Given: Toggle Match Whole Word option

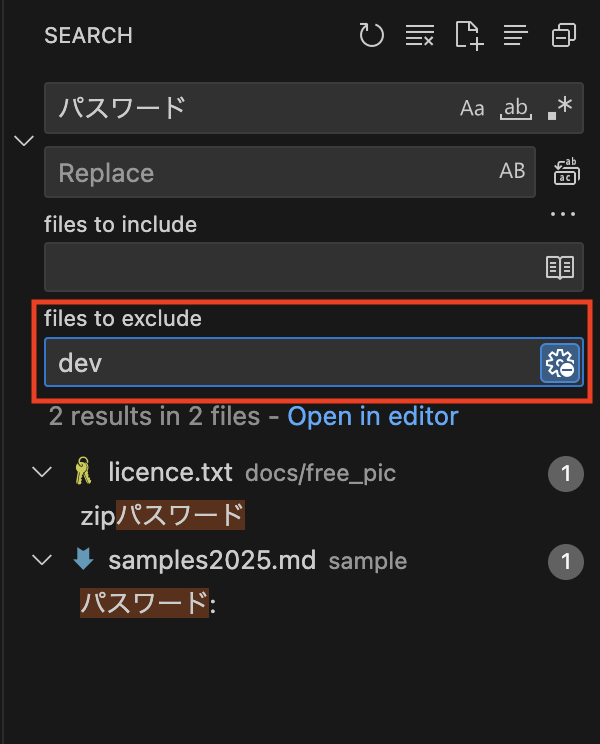Looking at the screenshot, I should pyautogui.click(x=516, y=108).
